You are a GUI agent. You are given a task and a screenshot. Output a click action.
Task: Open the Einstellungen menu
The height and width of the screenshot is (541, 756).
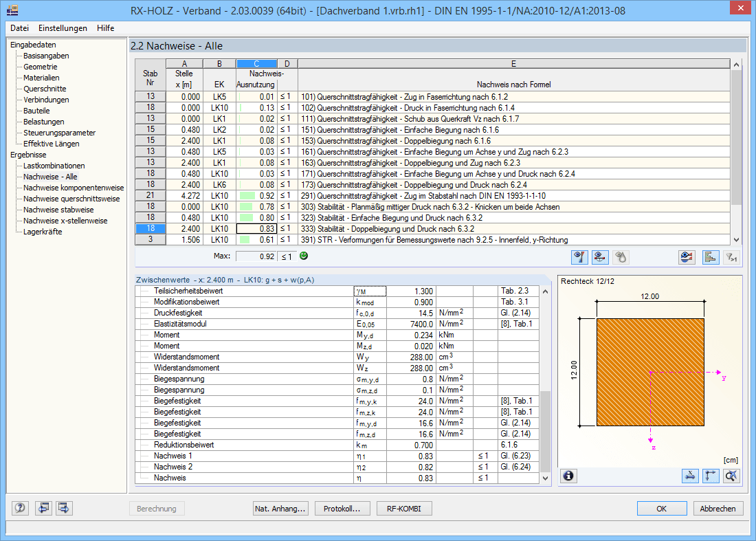click(63, 28)
